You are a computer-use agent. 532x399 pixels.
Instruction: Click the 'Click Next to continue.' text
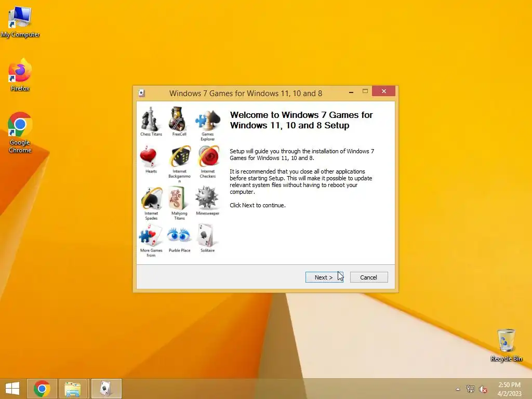258,205
